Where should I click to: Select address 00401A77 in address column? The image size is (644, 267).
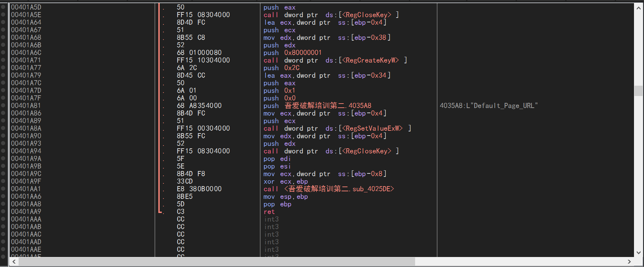pyautogui.click(x=26, y=68)
